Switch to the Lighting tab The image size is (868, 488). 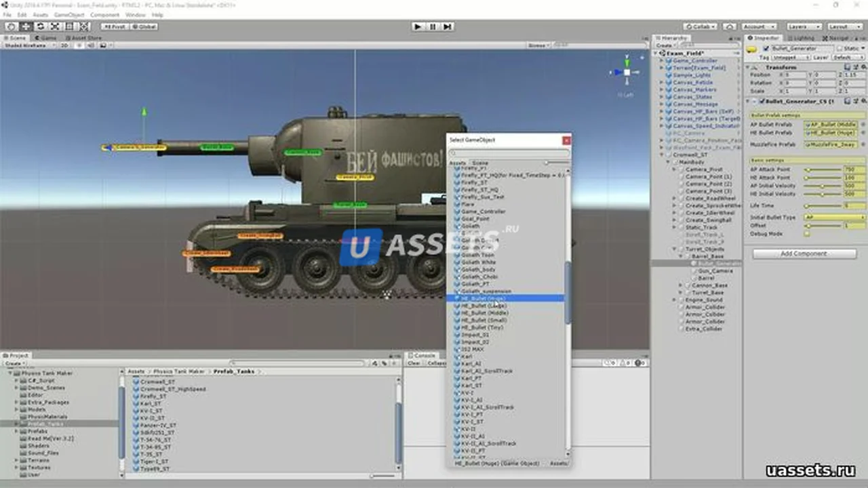(x=802, y=38)
